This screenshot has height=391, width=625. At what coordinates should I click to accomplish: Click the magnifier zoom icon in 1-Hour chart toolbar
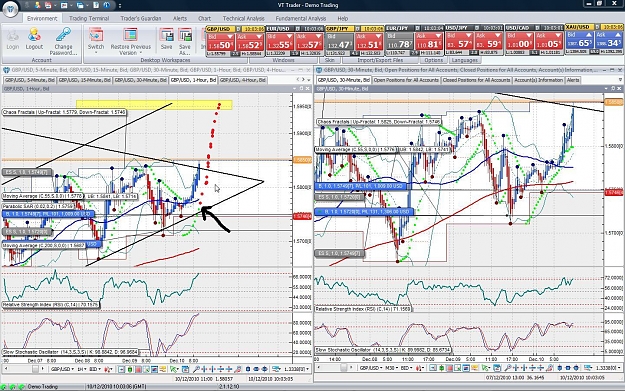(196, 369)
